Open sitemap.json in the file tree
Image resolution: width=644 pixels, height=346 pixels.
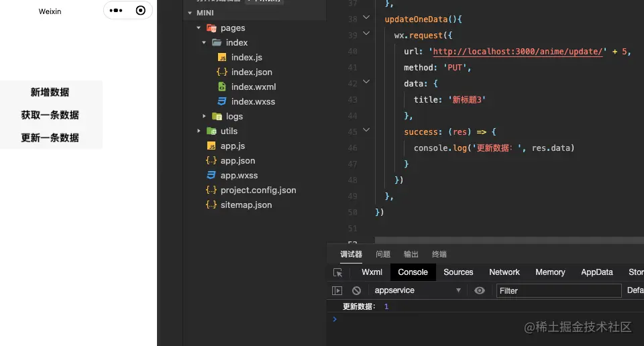point(246,205)
